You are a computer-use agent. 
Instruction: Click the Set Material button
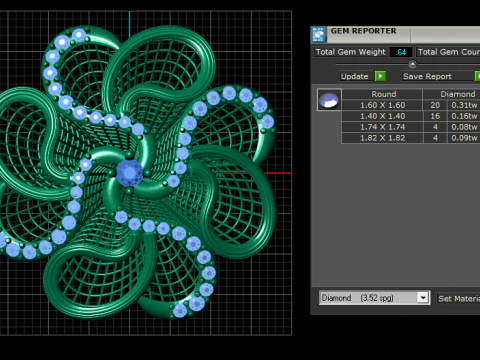click(x=458, y=298)
